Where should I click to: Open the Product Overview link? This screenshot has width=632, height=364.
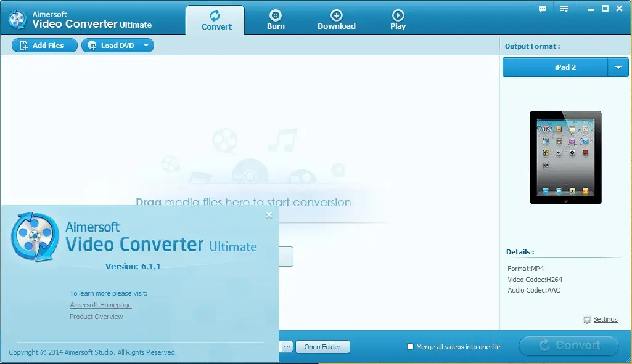(x=97, y=317)
